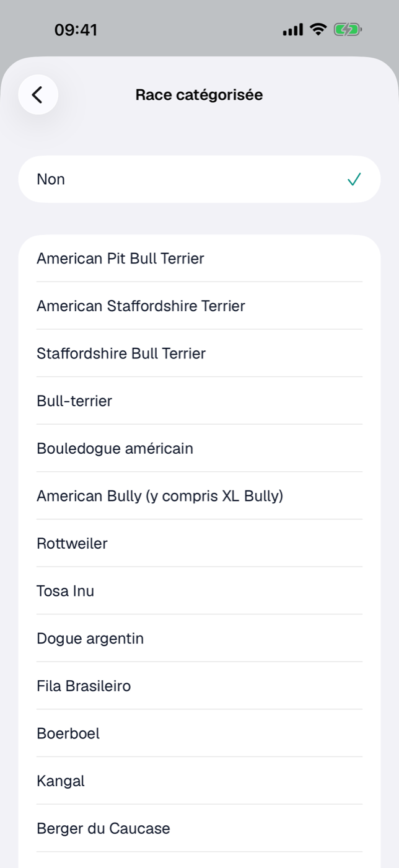This screenshot has height=868, width=399.
Task: Pick Staffordshire Bull Terrier
Action: coord(199,353)
